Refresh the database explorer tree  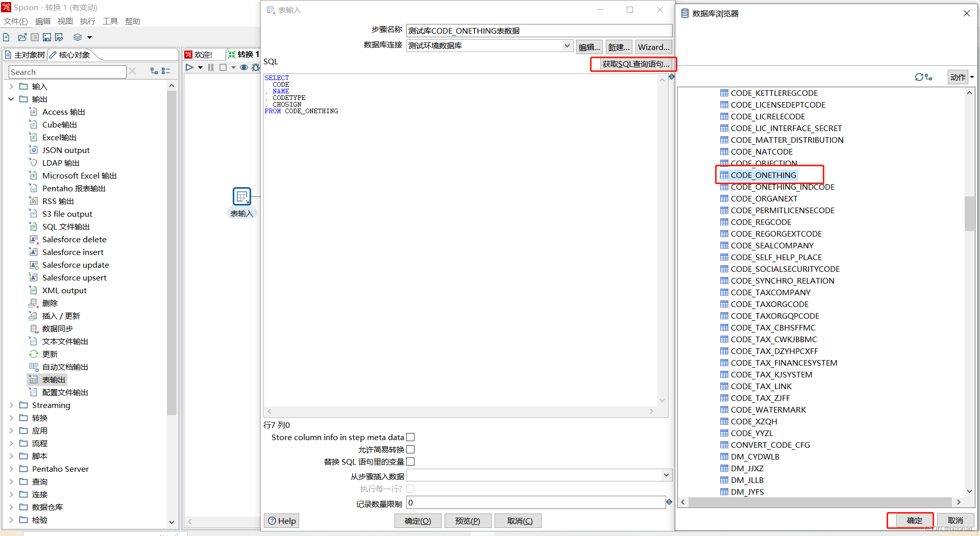(919, 77)
